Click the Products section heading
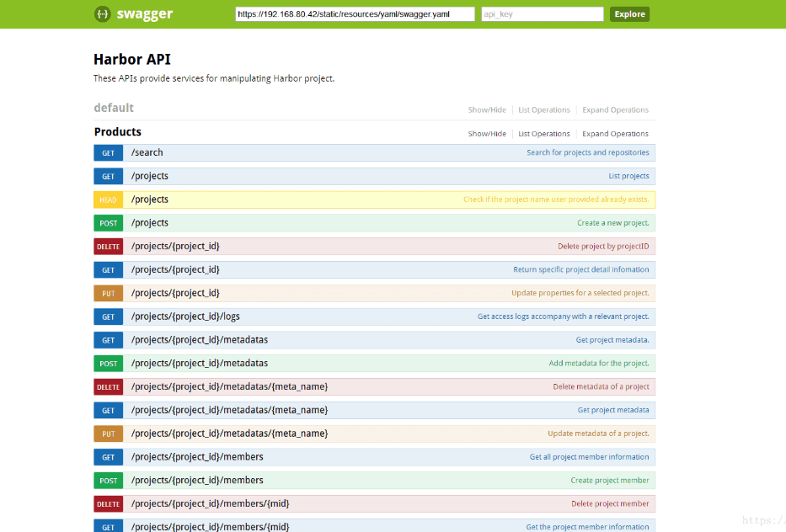Image resolution: width=786 pixels, height=532 pixels. tap(118, 132)
